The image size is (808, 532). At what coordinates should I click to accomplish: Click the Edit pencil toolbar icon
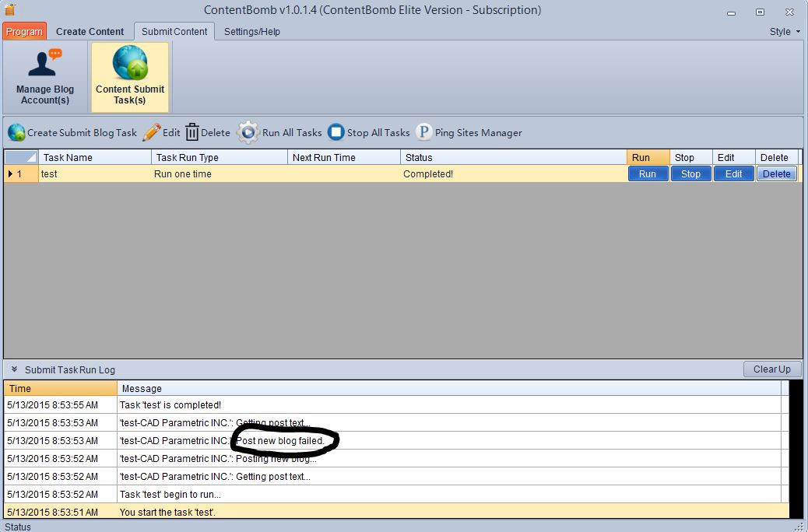[x=151, y=132]
